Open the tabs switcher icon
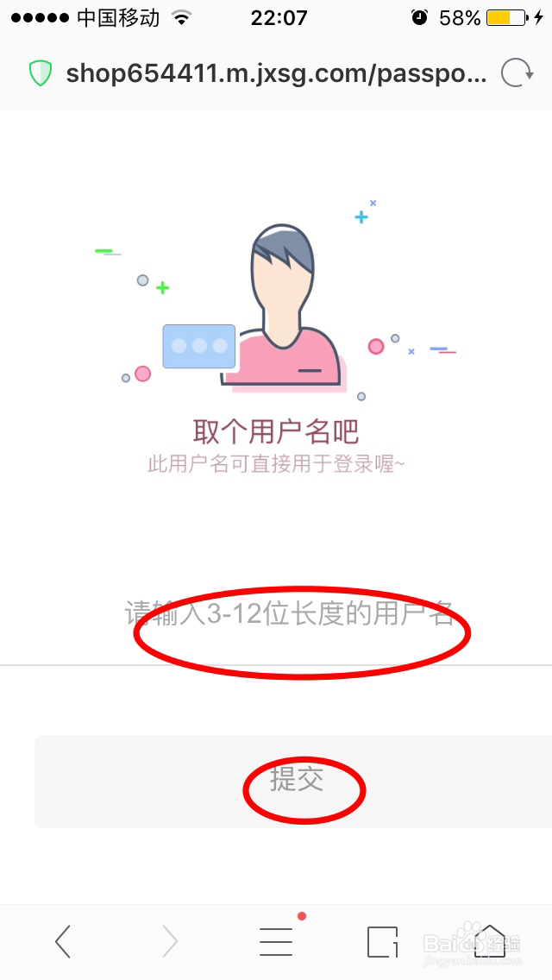This screenshot has height=980, width=552. [x=382, y=941]
